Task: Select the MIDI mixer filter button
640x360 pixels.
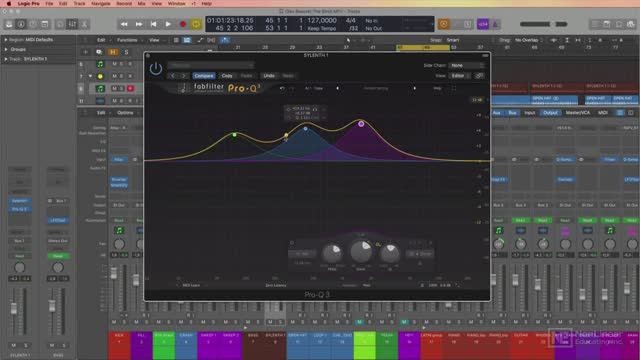Action: [x=602, y=113]
